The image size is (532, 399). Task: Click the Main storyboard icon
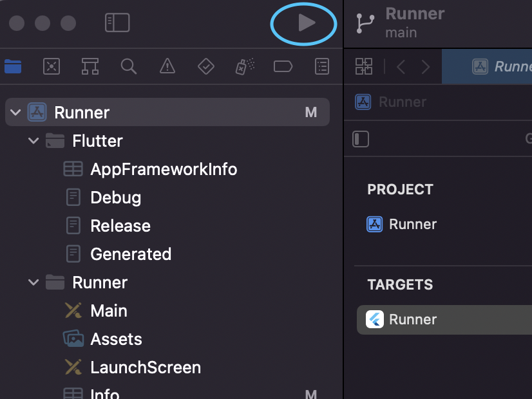73,310
